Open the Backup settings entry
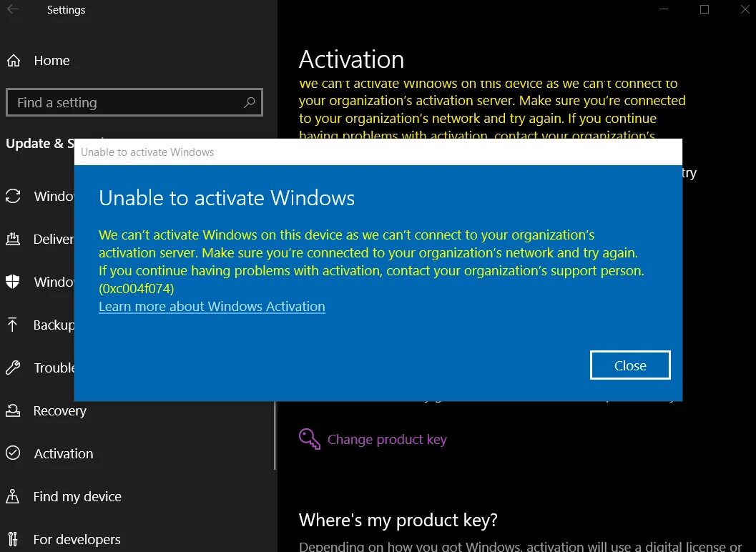The width and height of the screenshot is (756, 552). pyautogui.click(x=54, y=325)
